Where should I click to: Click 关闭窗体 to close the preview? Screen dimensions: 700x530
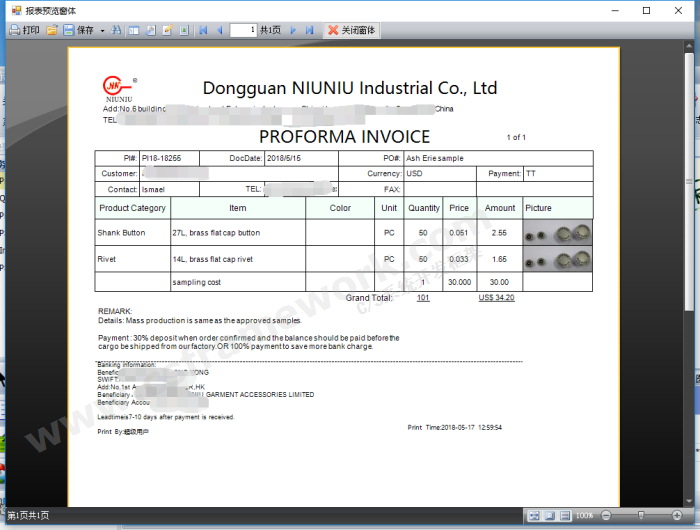352,30
